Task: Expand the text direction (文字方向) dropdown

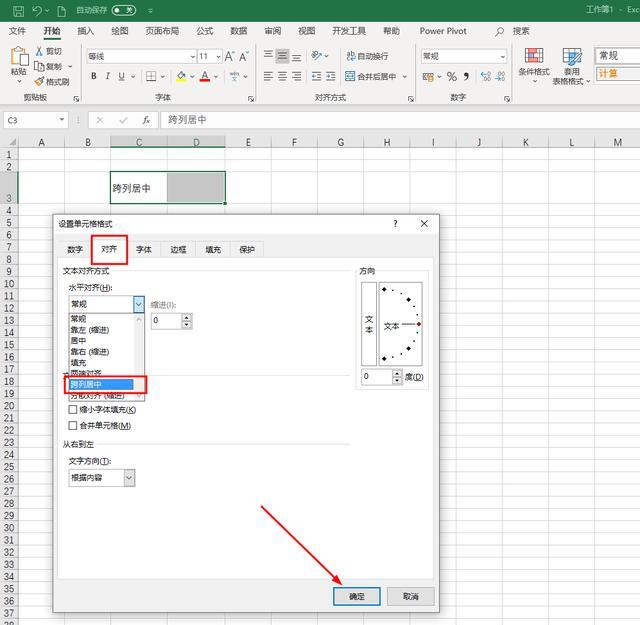Action: pyautogui.click(x=129, y=478)
